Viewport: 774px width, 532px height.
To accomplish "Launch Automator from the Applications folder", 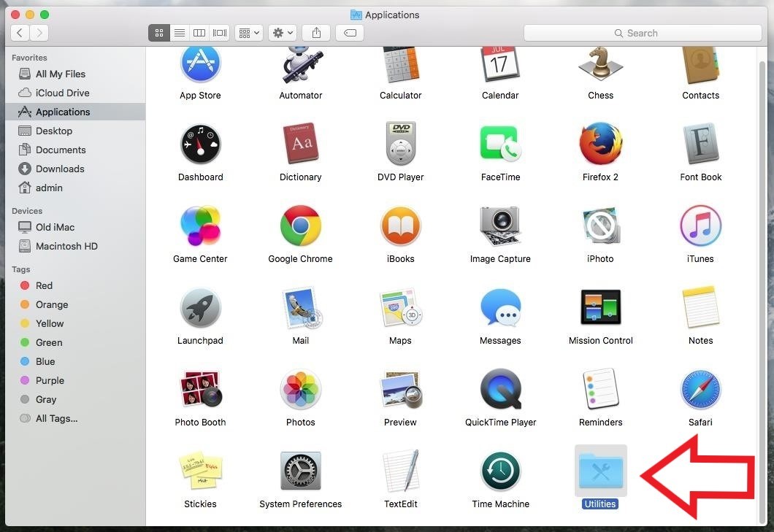I will pos(301,65).
